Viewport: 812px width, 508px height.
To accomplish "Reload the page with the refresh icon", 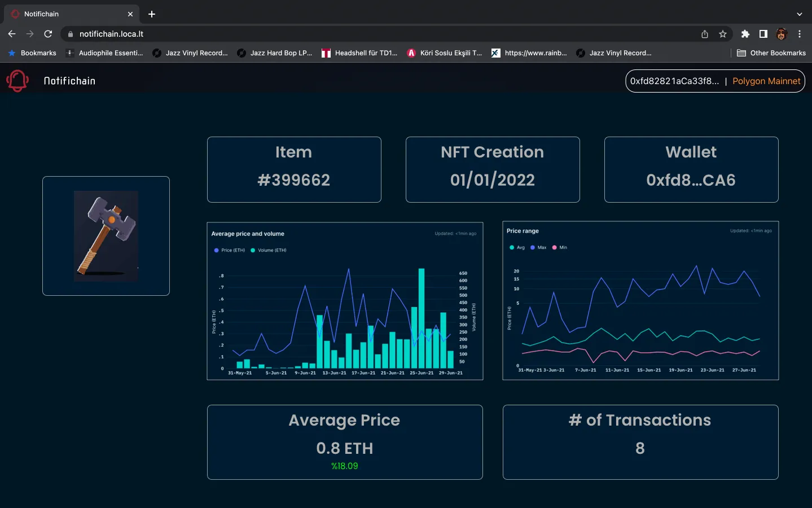I will [x=48, y=34].
